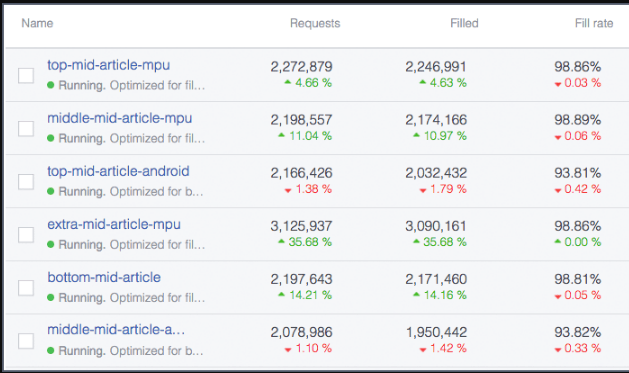629x373 pixels.
Task: Select the 2,078,986 requests value
Action: (301, 332)
